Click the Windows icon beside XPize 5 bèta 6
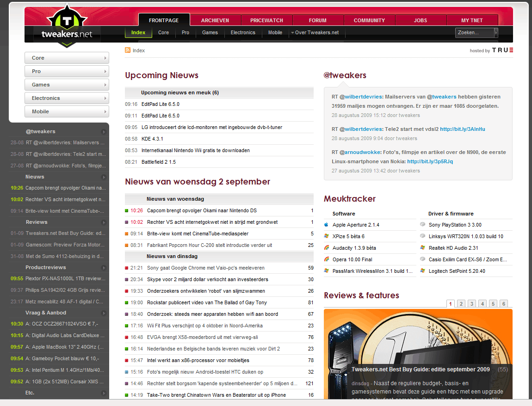This screenshot has height=406, width=532. [327, 236]
